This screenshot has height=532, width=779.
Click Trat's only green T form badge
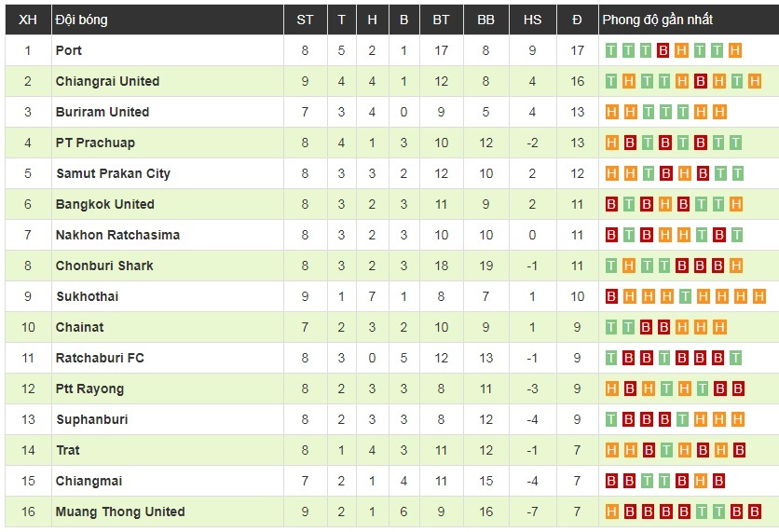point(664,450)
